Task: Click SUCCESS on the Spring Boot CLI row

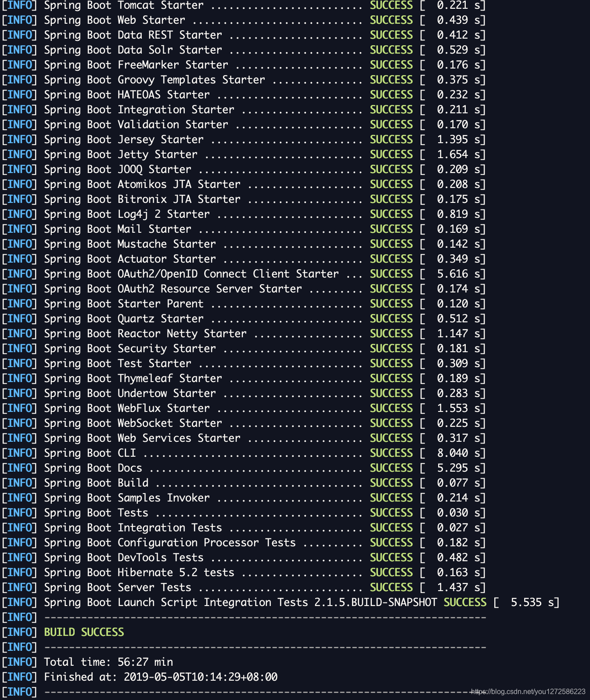Action: click(x=391, y=453)
